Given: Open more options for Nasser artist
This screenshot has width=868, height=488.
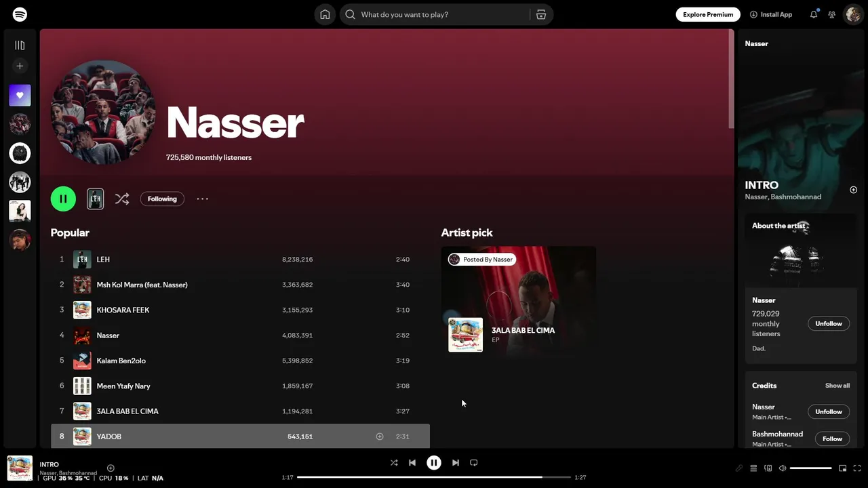Looking at the screenshot, I should [x=202, y=199].
